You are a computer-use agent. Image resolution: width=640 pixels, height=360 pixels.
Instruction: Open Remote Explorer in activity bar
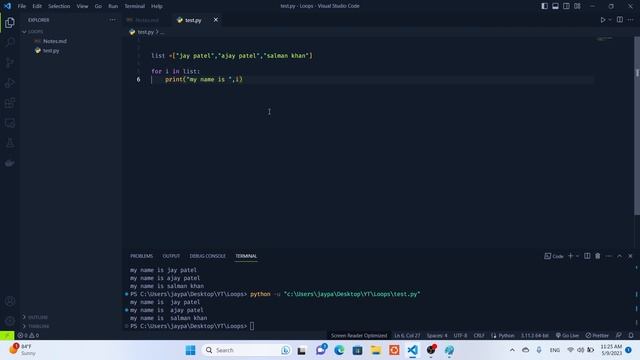point(10,122)
